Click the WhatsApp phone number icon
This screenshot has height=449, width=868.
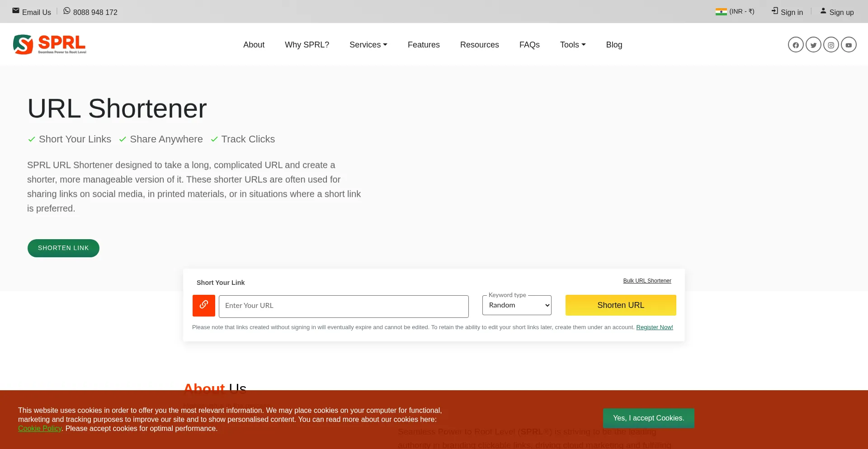point(67,11)
